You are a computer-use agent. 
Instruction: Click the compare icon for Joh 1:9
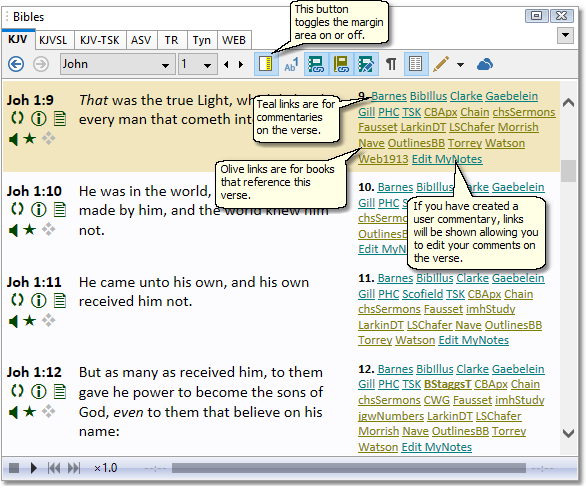(x=17, y=118)
